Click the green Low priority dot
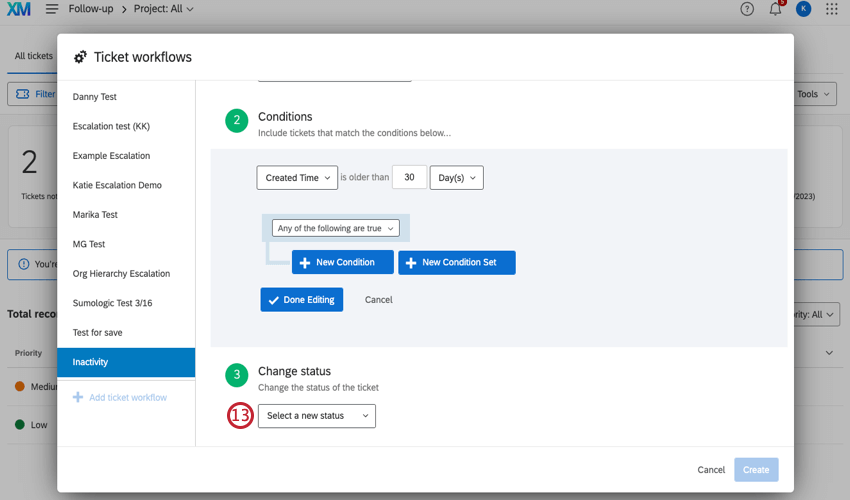This screenshot has width=850, height=500. (x=20, y=425)
